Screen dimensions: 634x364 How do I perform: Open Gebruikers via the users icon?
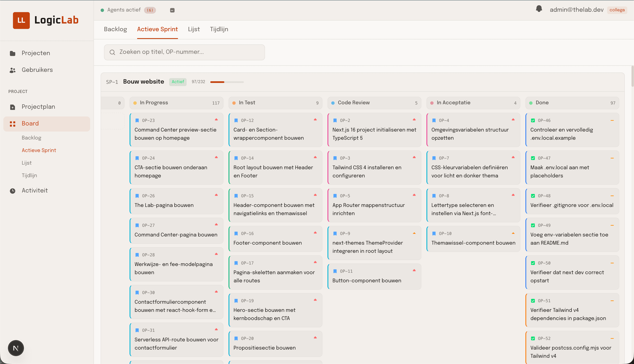(x=13, y=70)
